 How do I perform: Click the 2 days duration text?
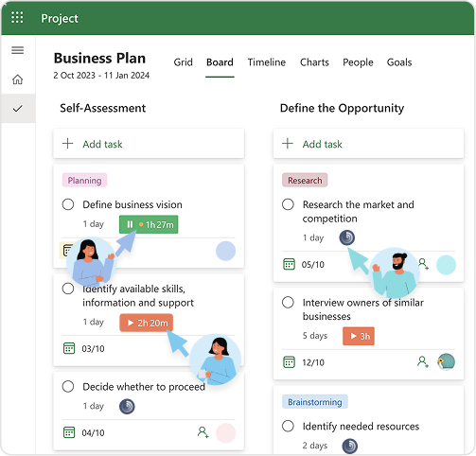[315, 446]
